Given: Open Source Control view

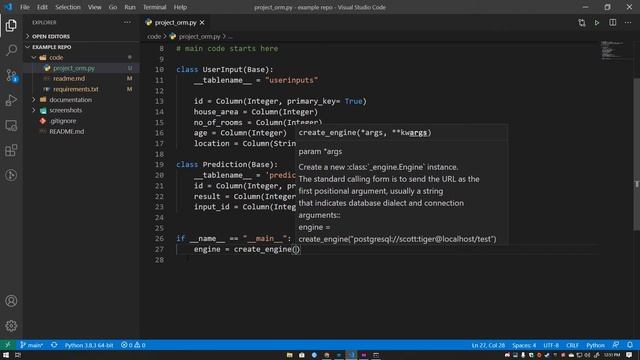Looking at the screenshot, I should 11,76.
